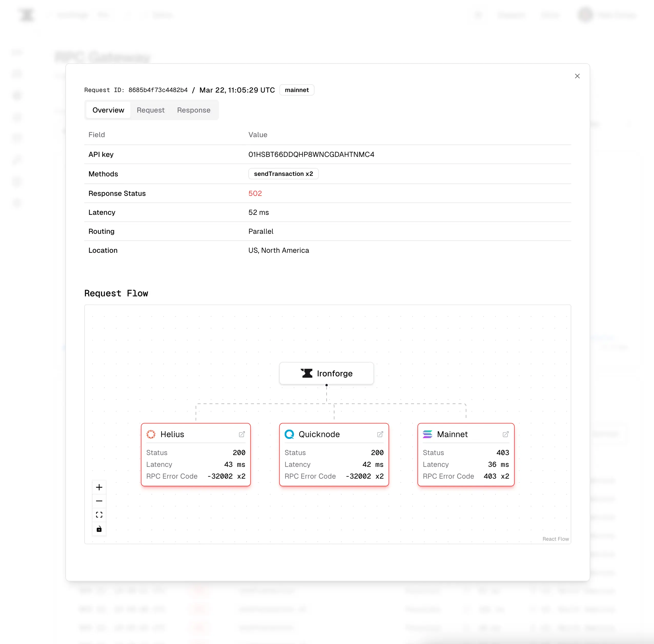
Task: Click the Quicknode node card
Action: (x=334, y=455)
